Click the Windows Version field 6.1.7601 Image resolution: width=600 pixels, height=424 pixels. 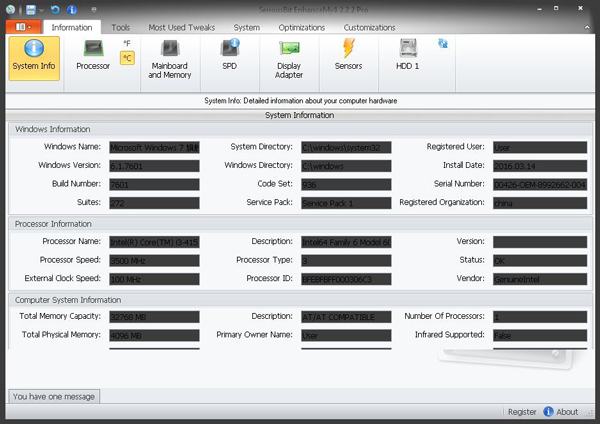pyautogui.click(x=154, y=166)
